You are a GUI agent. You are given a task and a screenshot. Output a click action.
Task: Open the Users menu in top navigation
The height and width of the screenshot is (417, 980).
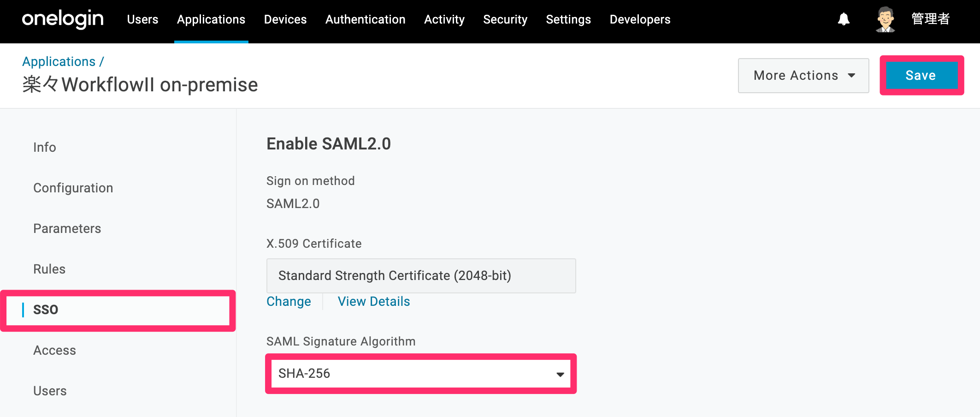pyautogui.click(x=142, y=19)
